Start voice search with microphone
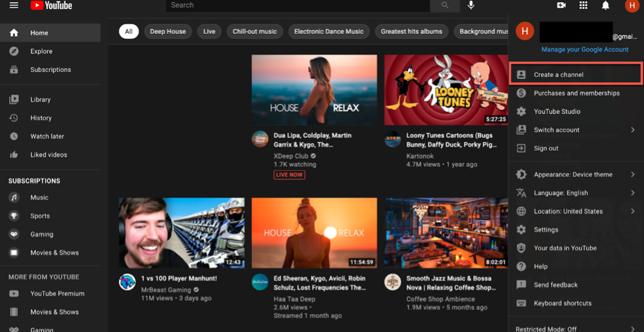 (x=471, y=6)
